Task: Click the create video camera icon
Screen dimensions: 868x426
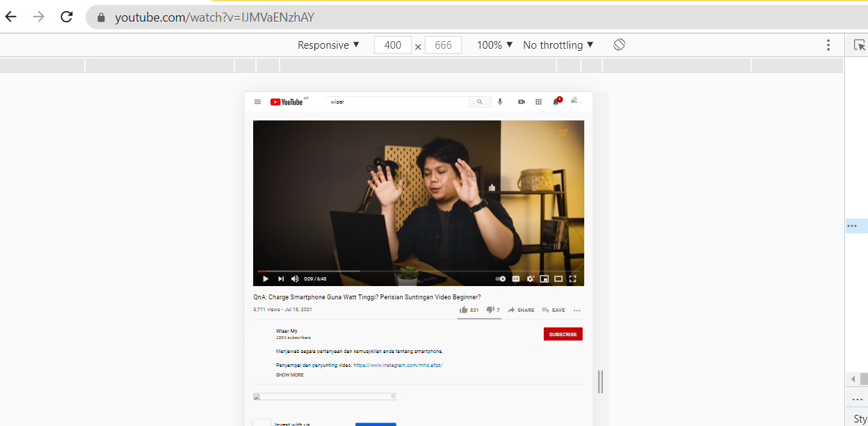Action: (x=521, y=102)
